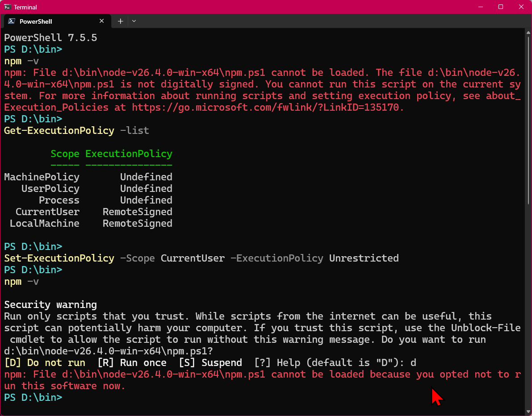Click the '[D] Do not run' option
This screenshot has width=532, height=416.
[x=45, y=363]
